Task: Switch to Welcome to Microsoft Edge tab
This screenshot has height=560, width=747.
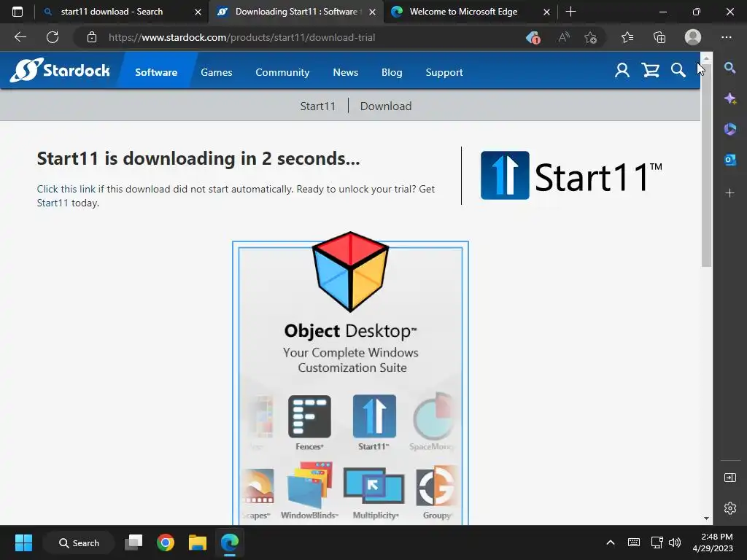Action: click(x=463, y=12)
